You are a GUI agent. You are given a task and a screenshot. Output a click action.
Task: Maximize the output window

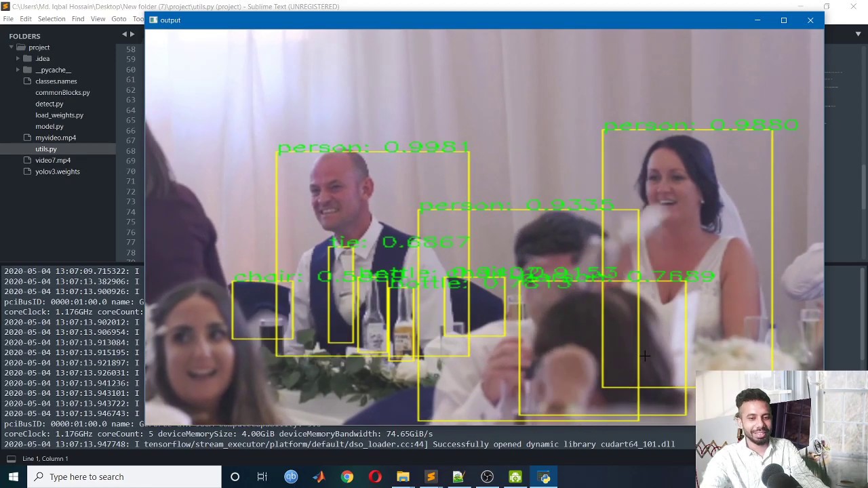(784, 20)
